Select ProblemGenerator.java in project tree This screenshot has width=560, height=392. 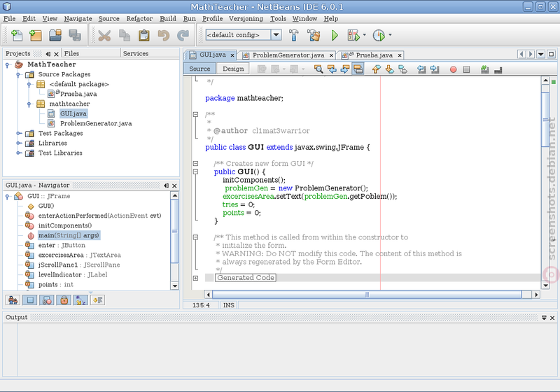point(96,123)
